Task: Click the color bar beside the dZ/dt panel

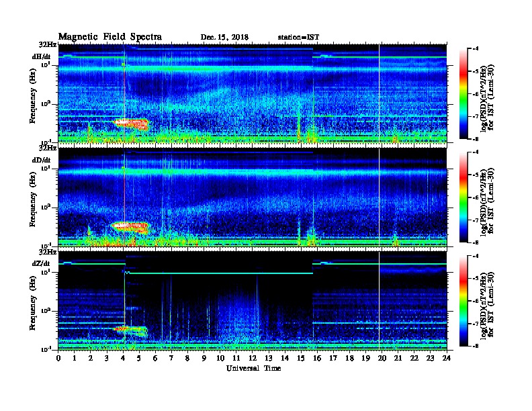Action: tap(463, 301)
